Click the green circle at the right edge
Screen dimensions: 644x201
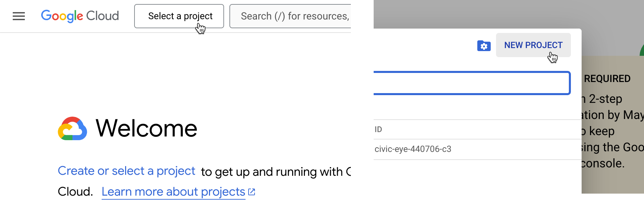pyautogui.click(x=642, y=50)
